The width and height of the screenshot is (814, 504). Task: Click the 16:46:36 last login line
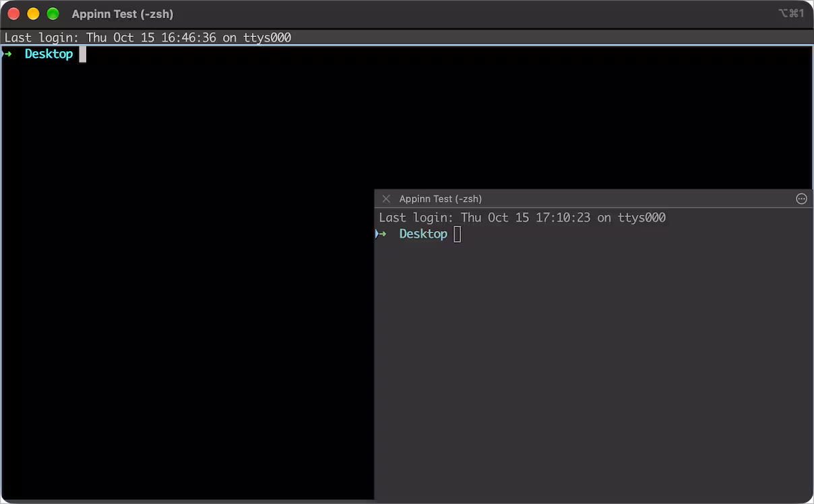[x=148, y=38]
